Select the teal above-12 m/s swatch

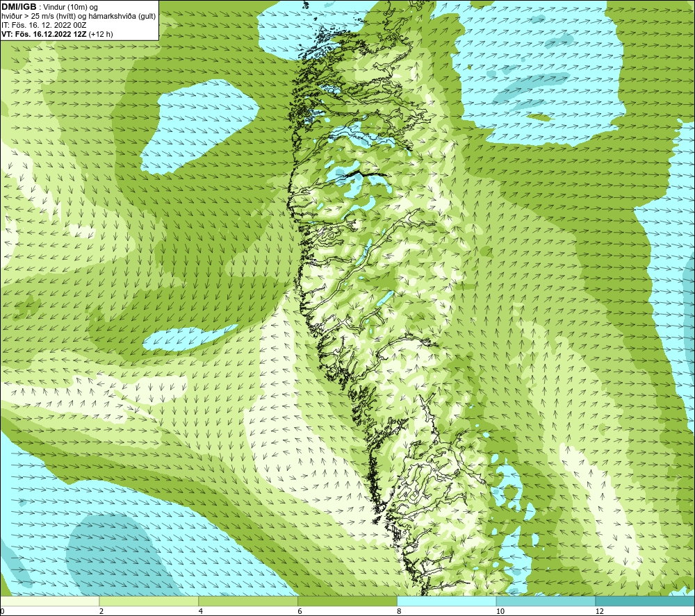646,601
